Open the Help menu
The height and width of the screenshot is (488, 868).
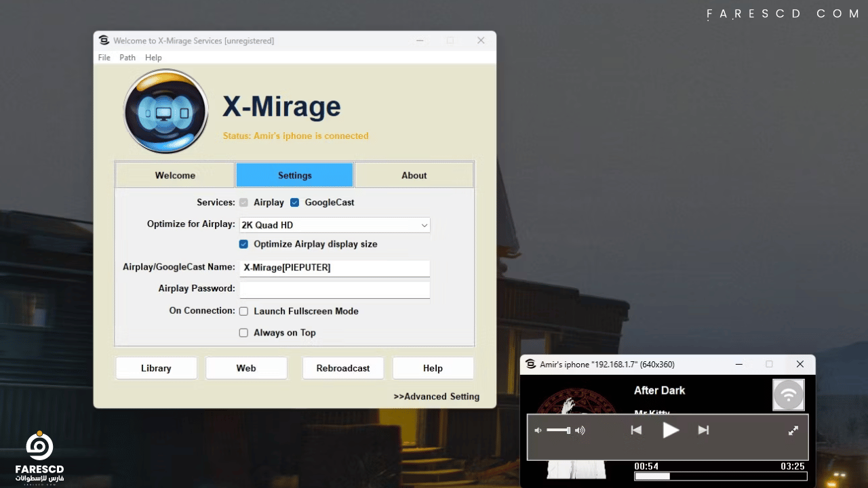153,58
